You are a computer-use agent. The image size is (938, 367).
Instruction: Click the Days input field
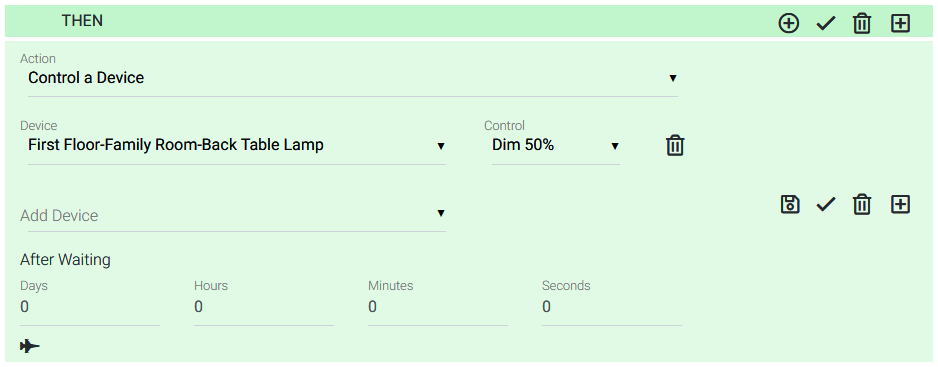click(90, 307)
